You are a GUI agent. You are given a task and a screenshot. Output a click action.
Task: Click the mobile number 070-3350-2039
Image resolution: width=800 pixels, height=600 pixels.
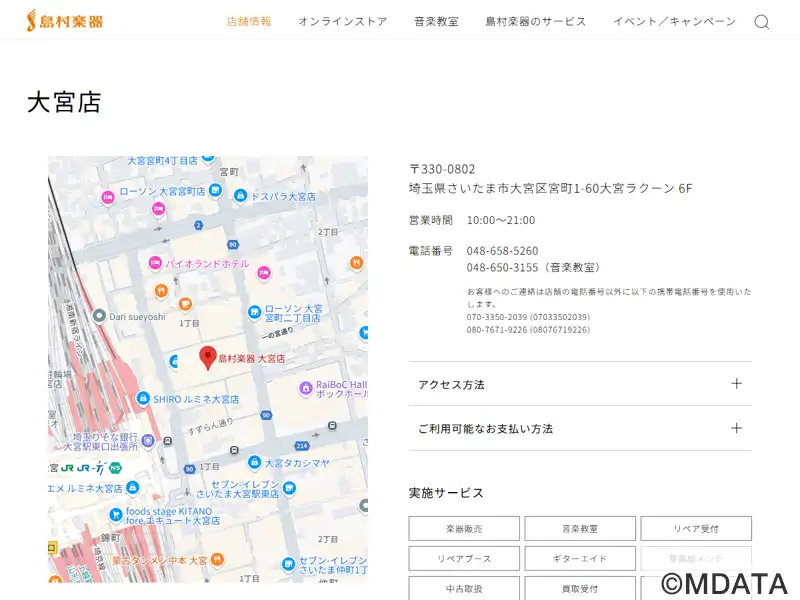pos(496,317)
